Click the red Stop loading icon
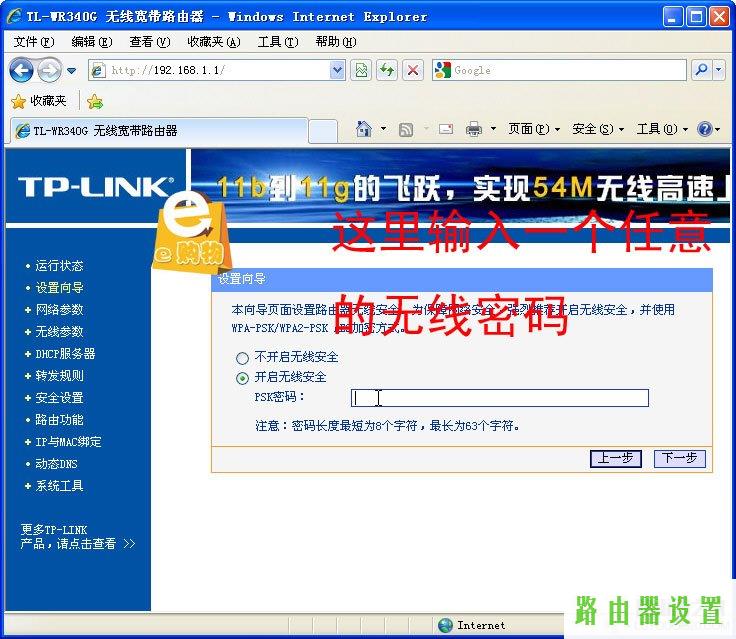 pos(413,70)
